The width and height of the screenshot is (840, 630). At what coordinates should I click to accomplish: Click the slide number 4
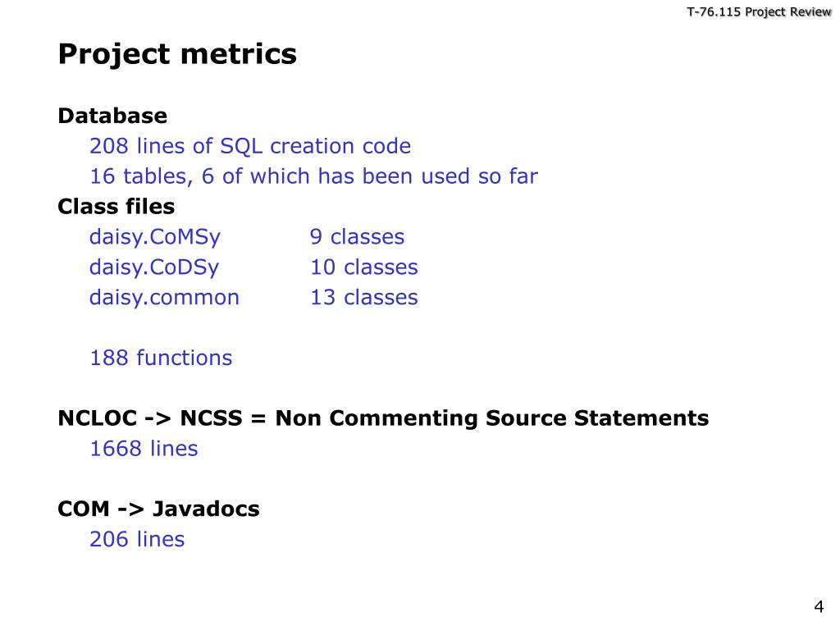click(819, 606)
